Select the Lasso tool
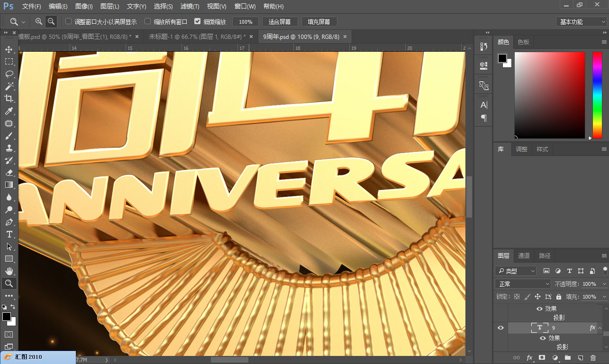The width and height of the screenshot is (609, 364). (9, 74)
